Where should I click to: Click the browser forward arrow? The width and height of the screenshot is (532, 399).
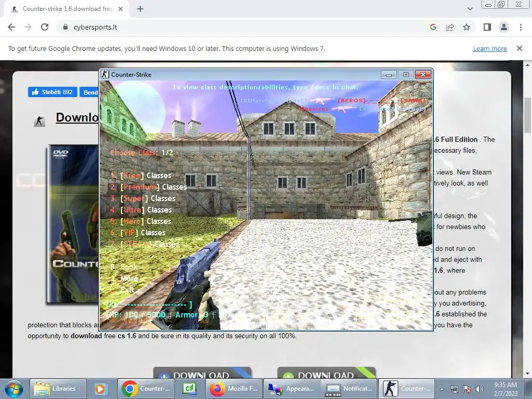pos(28,27)
